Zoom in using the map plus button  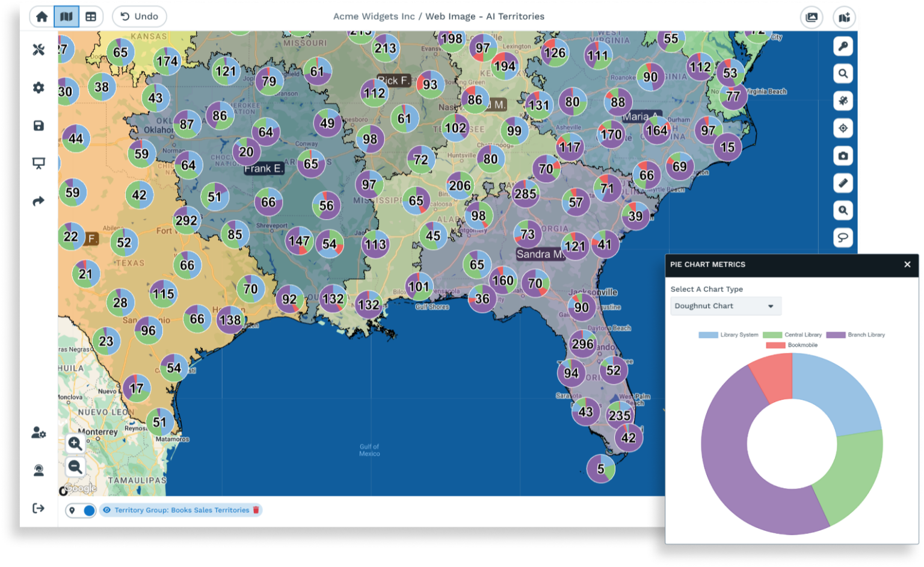tap(75, 444)
